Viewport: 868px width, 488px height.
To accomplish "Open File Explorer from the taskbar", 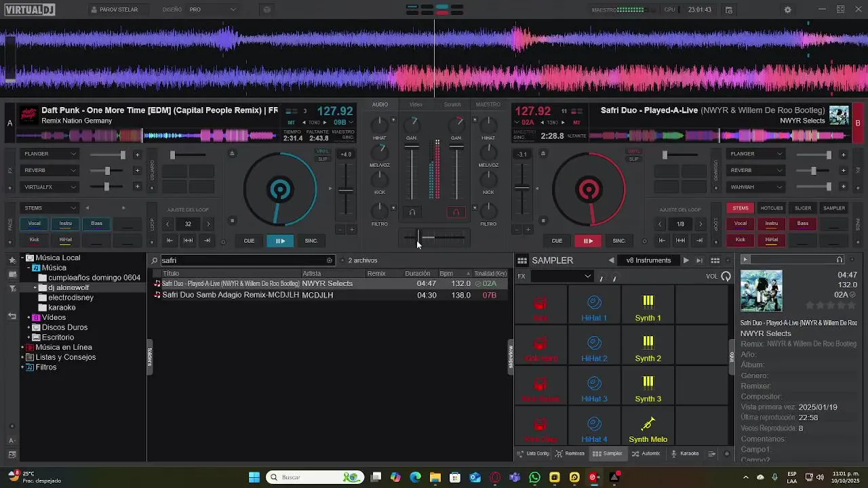I will pos(435,477).
